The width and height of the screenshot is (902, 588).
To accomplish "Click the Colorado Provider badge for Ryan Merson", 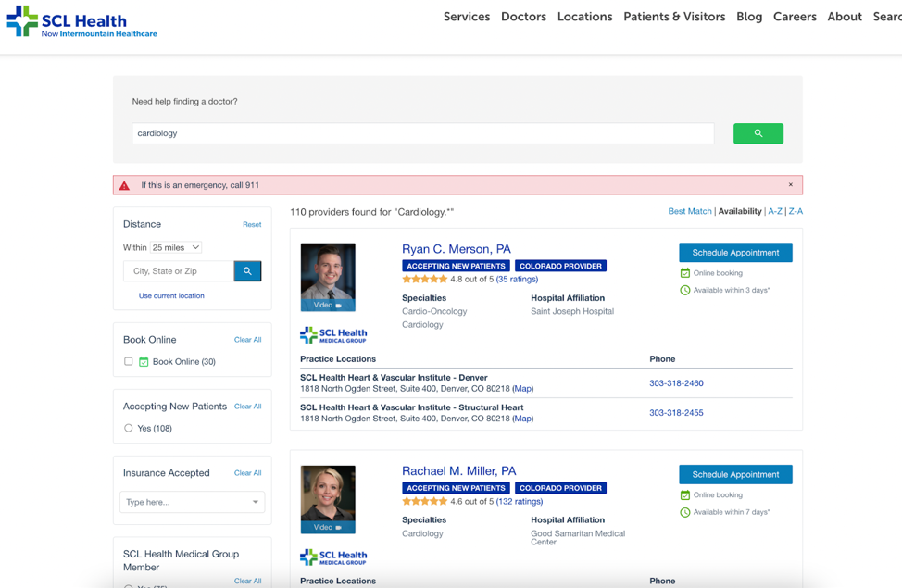I will (560, 266).
